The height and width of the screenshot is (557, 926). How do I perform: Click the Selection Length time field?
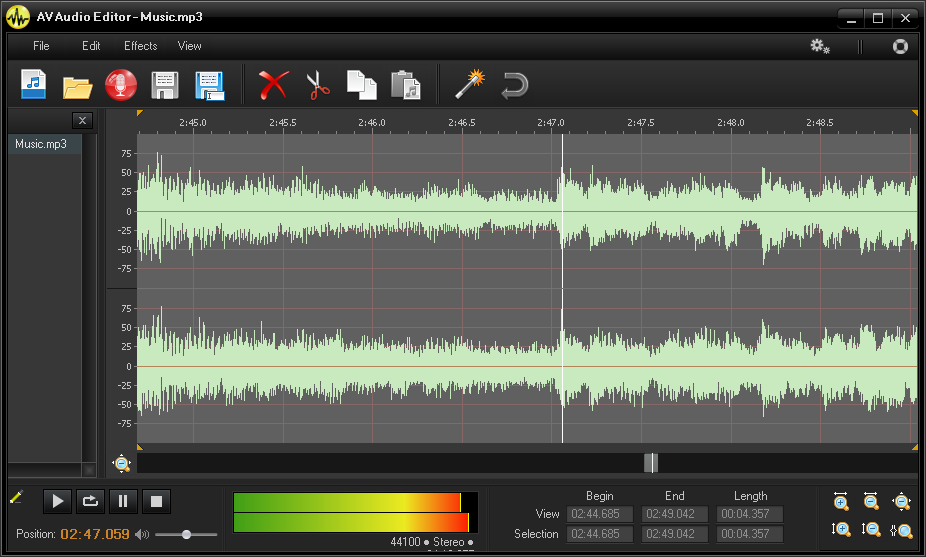click(750, 534)
